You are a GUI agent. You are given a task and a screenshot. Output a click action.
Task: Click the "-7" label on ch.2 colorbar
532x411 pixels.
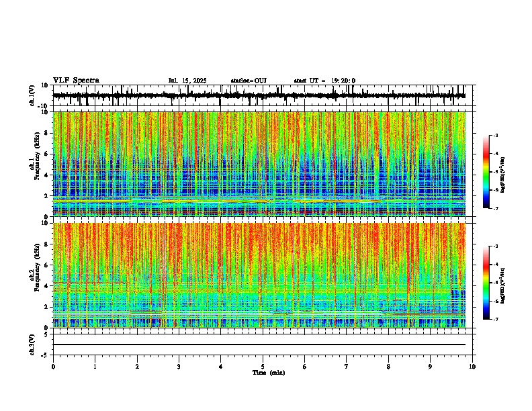click(x=495, y=319)
